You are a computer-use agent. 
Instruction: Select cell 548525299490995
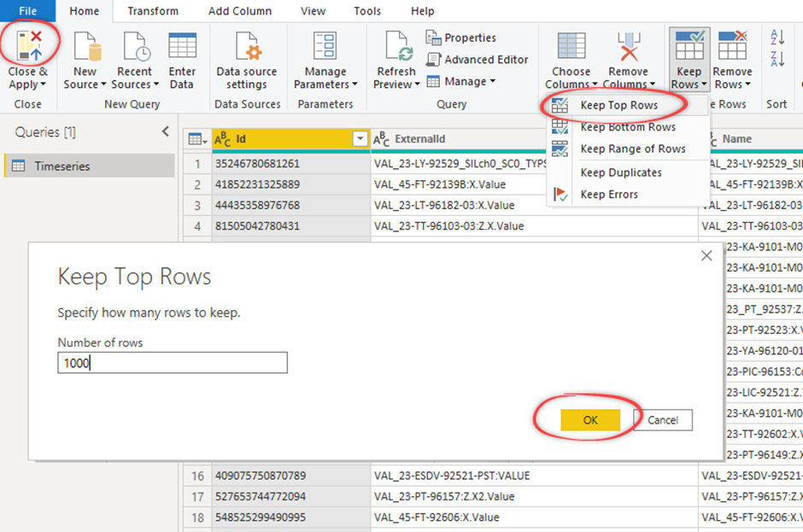click(x=291, y=517)
